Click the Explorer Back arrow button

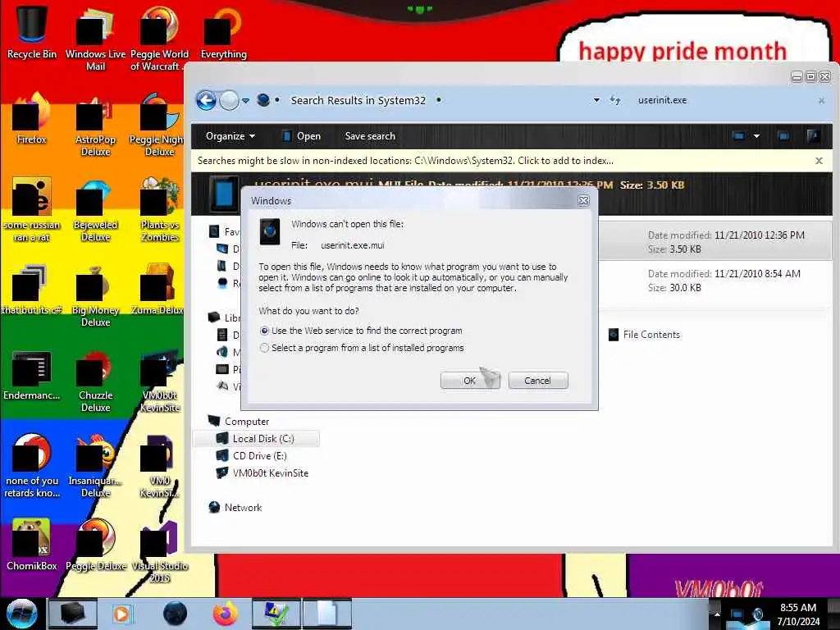click(206, 100)
